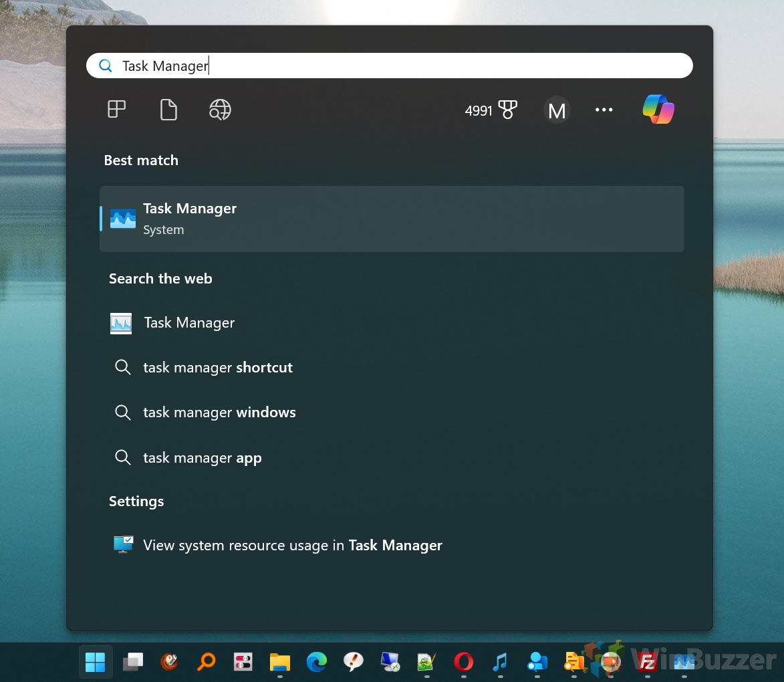The width and height of the screenshot is (784, 682).
Task: Open Task View from the taskbar
Action: [132, 662]
